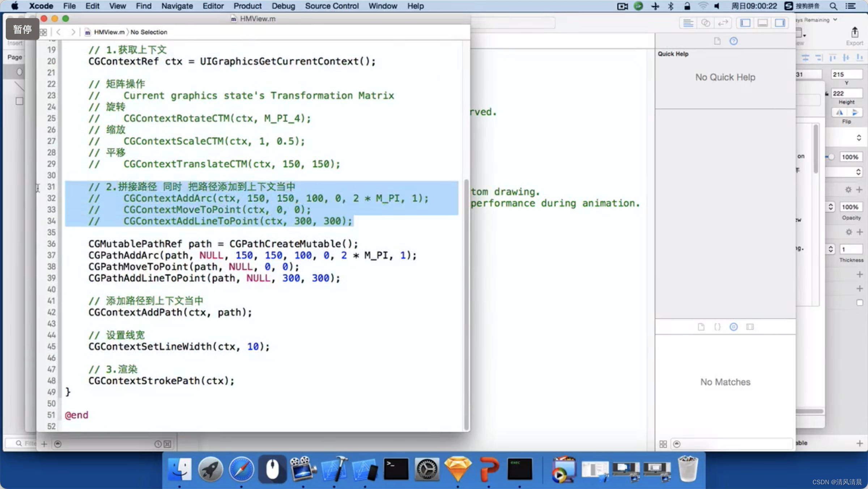Click the Navigate menu in menu bar
Viewport: 868px width, 489px height.
176,6
